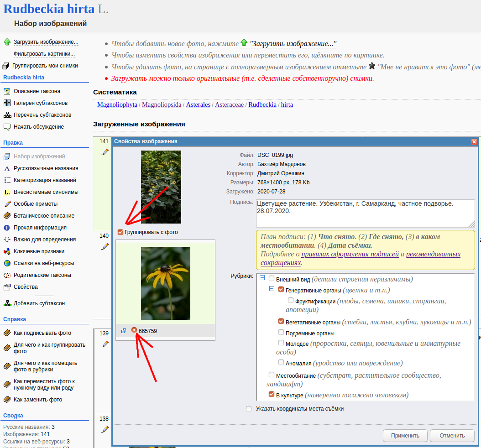
Task: Enable the 'Указать координаты места съёмки' checkbox
Action: click(249, 409)
